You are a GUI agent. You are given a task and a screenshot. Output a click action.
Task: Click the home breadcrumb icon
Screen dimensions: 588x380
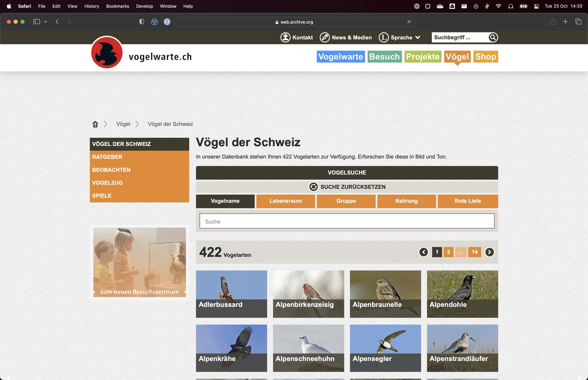tap(95, 124)
